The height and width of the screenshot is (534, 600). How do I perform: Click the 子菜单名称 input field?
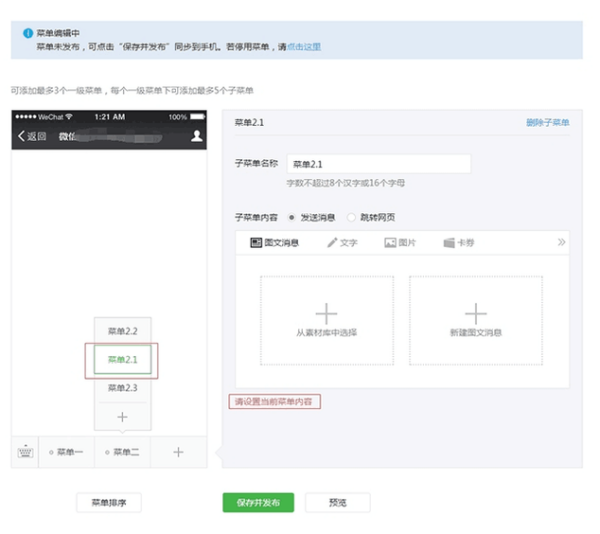tap(378, 164)
